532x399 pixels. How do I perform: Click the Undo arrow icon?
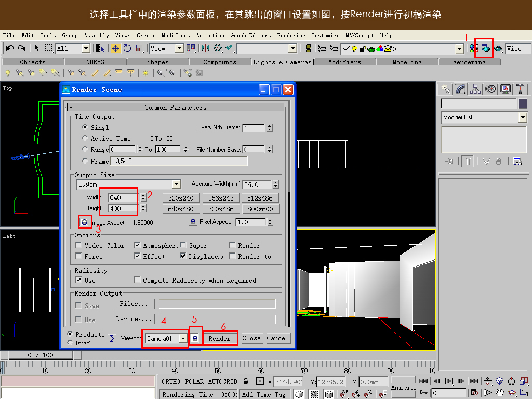coord(10,48)
